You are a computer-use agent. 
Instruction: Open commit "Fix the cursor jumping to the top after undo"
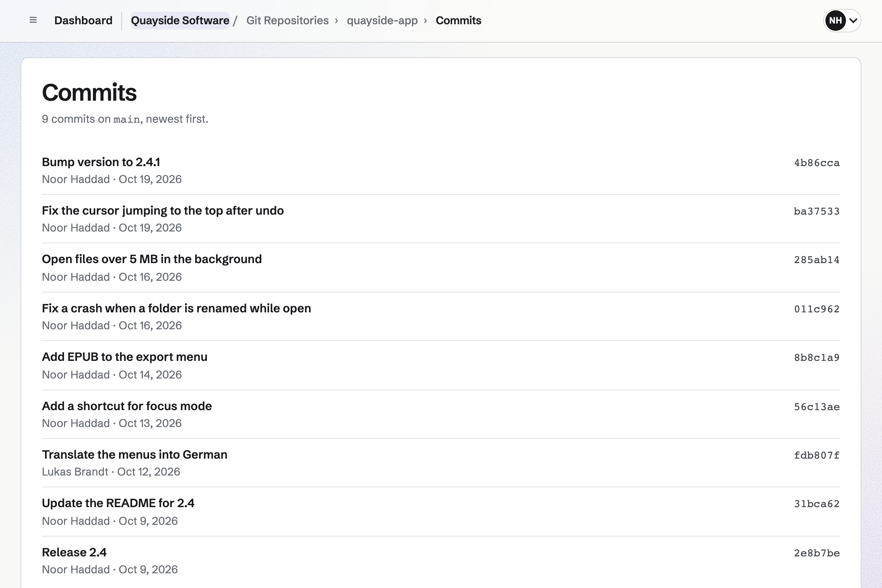tap(163, 211)
